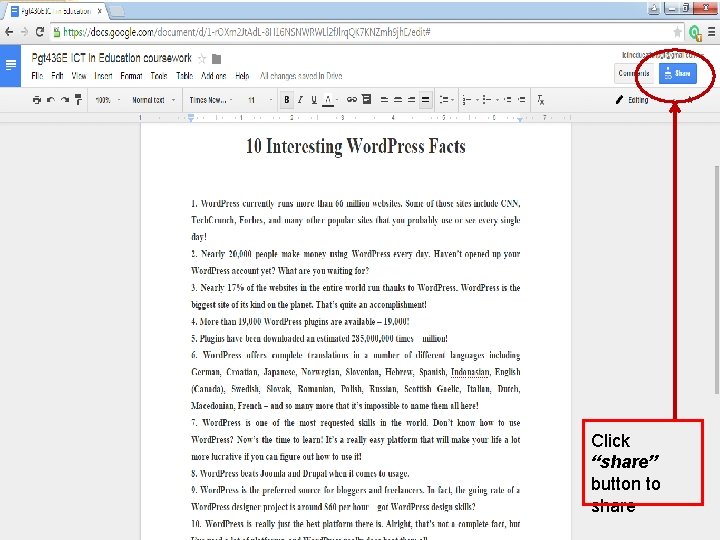Image resolution: width=720 pixels, height=540 pixels.
Task: Click the left indent marker on ruler
Action: click(191, 118)
